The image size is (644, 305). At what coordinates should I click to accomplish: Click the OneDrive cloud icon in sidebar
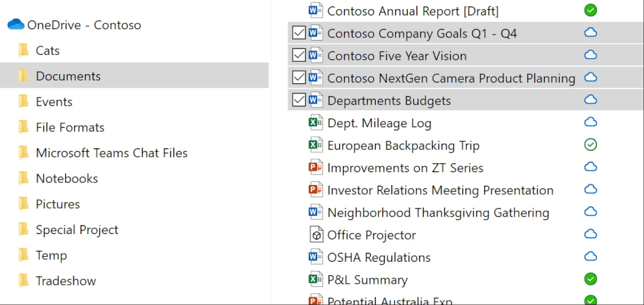[15, 25]
